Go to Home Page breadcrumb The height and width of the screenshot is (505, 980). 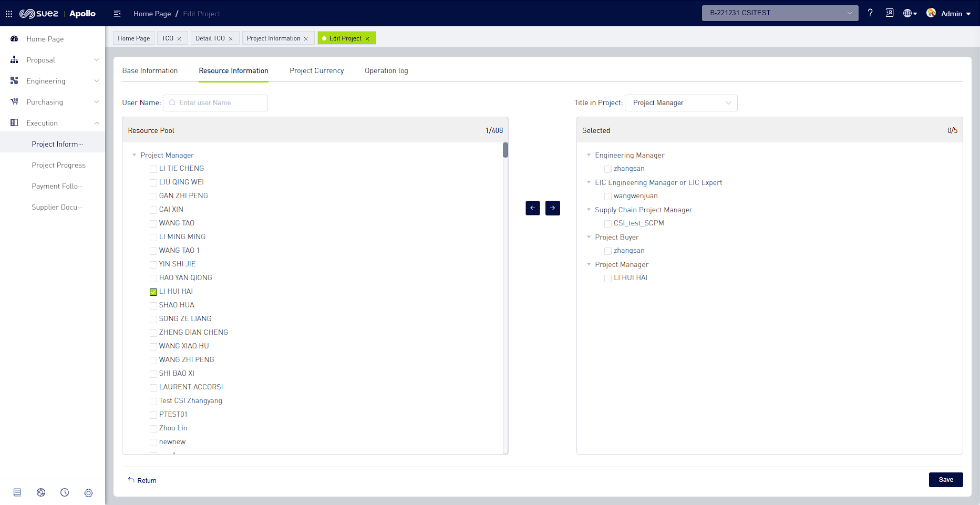(152, 14)
